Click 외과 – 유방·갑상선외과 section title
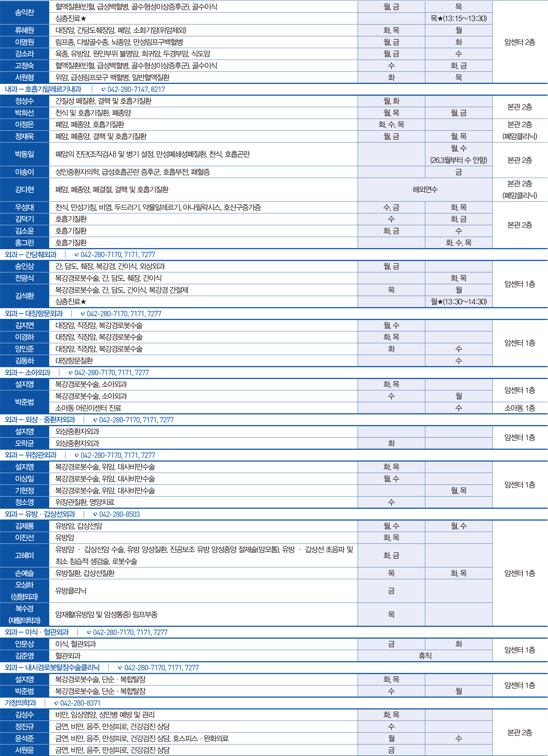This screenshot has height=756, width=548. 40,514
